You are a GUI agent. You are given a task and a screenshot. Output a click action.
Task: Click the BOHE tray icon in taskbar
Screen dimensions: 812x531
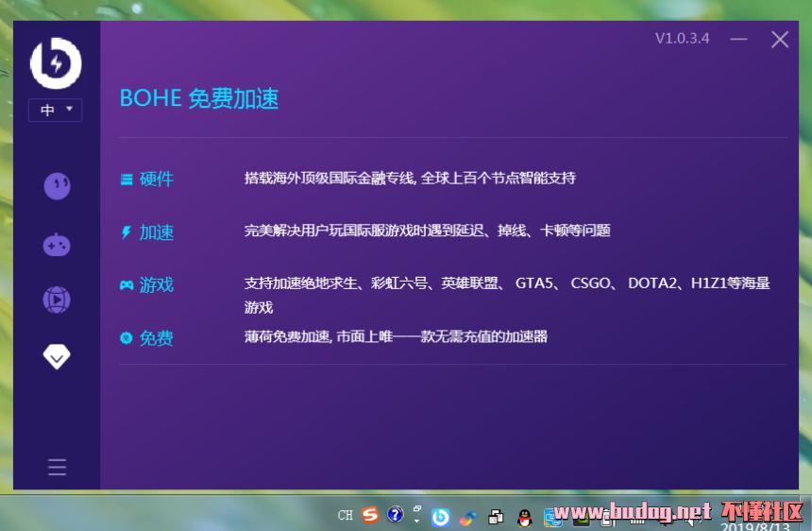click(441, 517)
